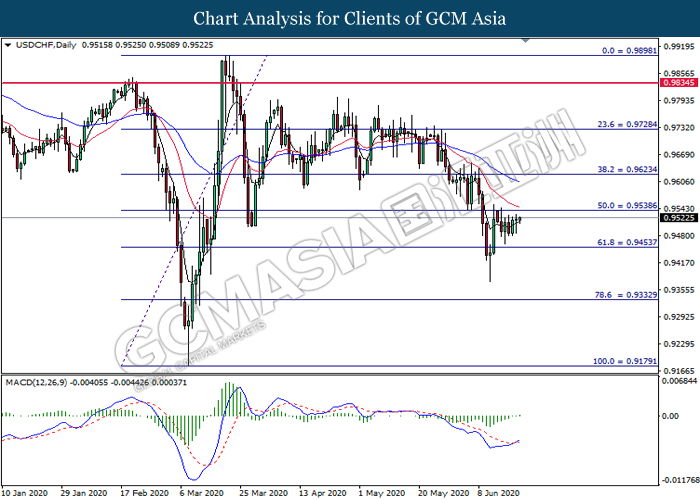The image size is (700, 500).
Task: Click the MACD scale value 0.006844
Action: (x=679, y=381)
